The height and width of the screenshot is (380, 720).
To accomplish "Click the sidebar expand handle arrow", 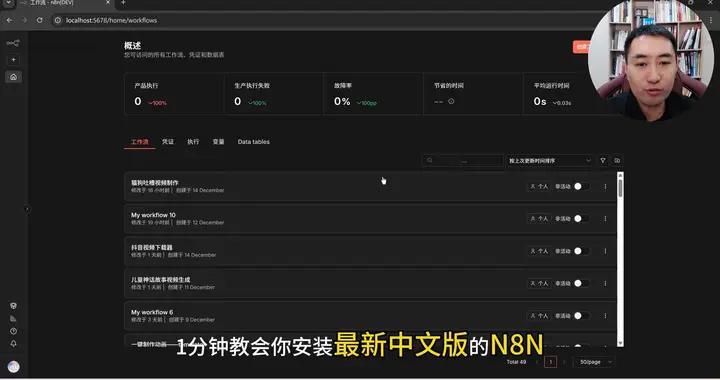I will (27, 209).
